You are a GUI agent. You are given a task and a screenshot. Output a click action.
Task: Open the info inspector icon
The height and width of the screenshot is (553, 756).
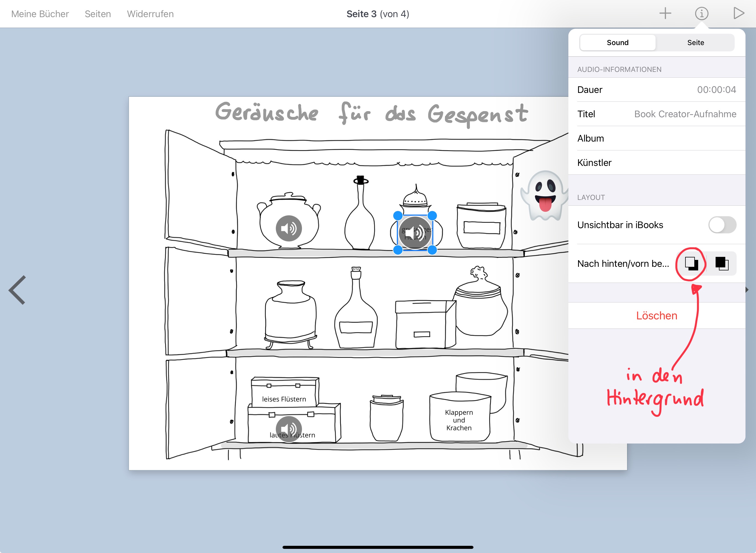(701, 14)
